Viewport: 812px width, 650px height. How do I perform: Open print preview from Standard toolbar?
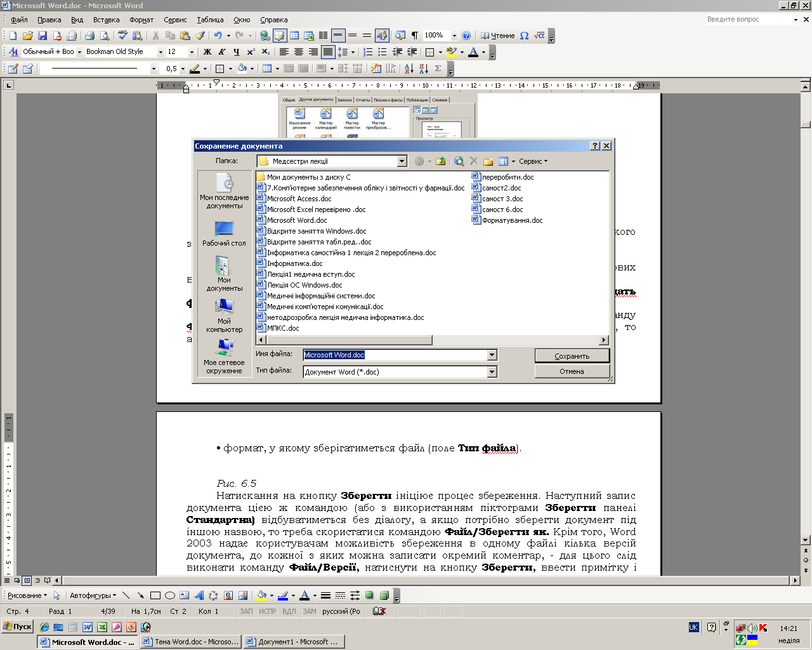[103, 36]
